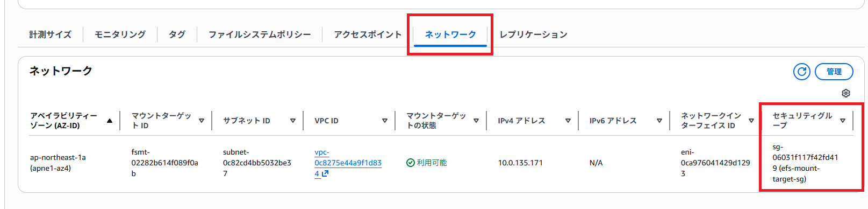Open the ファイルシステムポリシー tab
The height and width of the screenshot is (209, 868).
(260, 34)
